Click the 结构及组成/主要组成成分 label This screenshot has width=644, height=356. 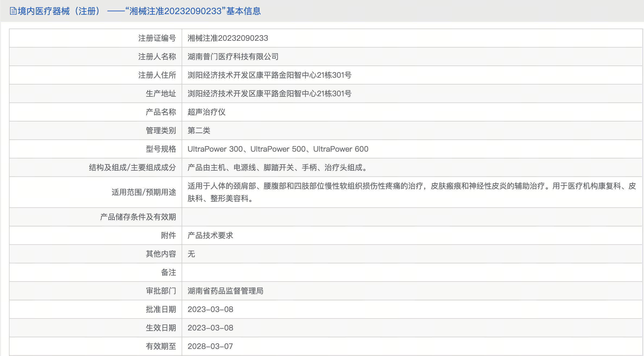132,167
